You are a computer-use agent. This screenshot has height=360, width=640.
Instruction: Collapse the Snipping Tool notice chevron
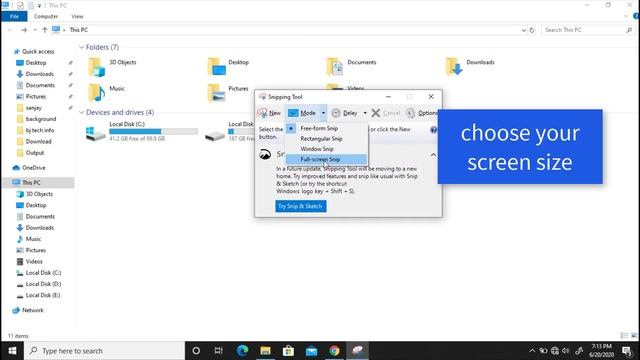click(x=433, y=155)
